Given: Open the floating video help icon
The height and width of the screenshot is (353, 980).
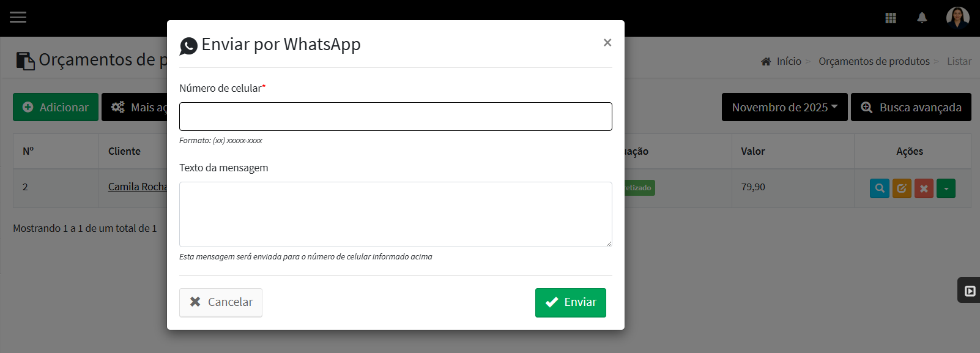Looking at the screenshot, I should tap(970, 291).
